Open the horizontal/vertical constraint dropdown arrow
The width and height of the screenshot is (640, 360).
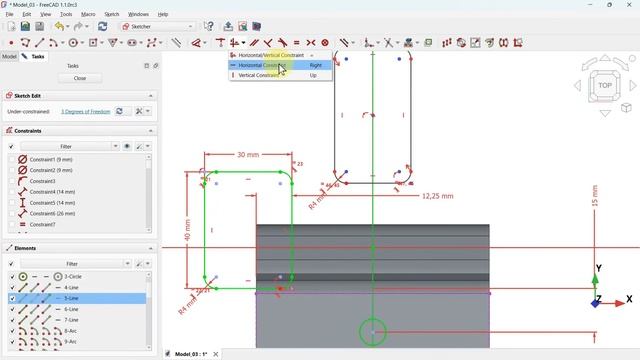click(243, 43)
